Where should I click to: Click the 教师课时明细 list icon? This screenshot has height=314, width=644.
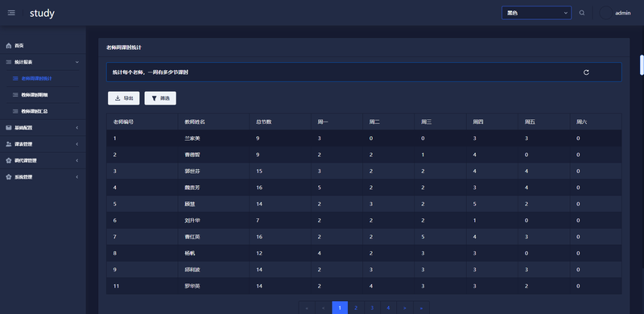15,95
